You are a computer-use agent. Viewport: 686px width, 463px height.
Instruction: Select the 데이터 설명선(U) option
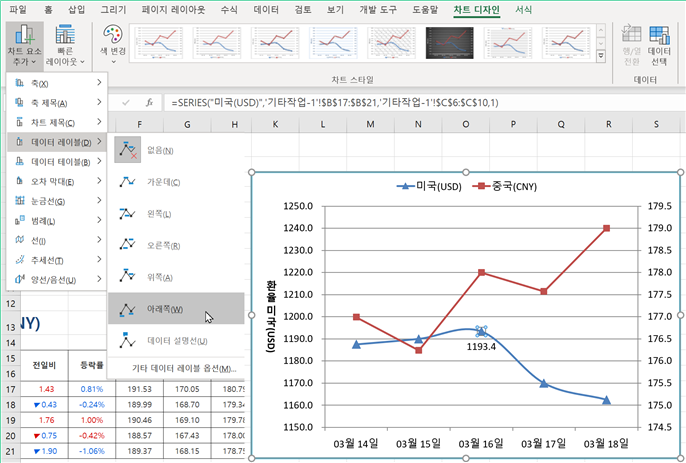(176, 340)
